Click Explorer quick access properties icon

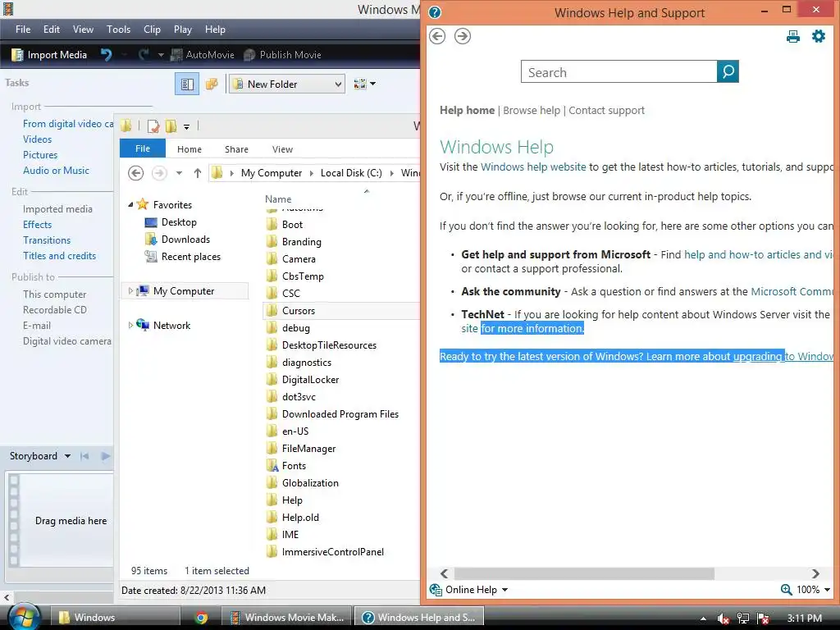pyautogui.click(x=153, y=126)
